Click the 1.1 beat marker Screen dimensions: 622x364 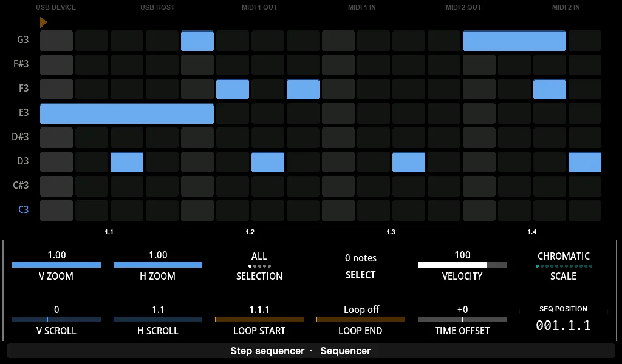[109, 232]
